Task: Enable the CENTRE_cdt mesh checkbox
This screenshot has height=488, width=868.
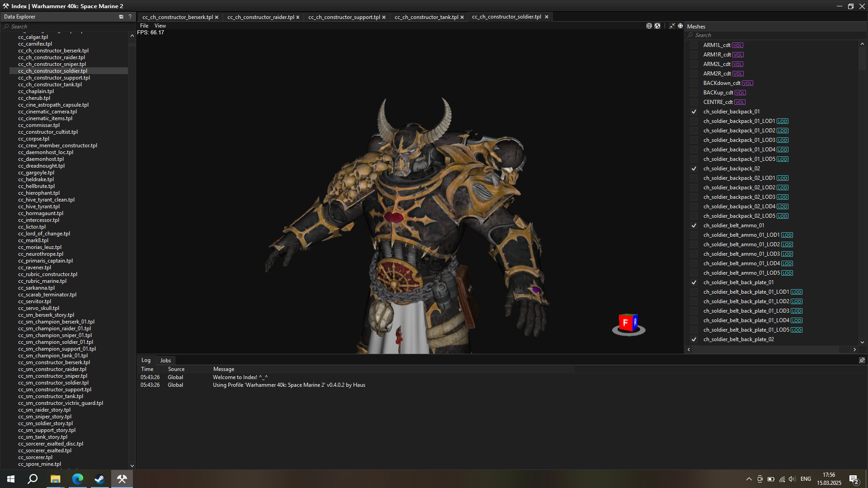Action: (x=694, y=102)
